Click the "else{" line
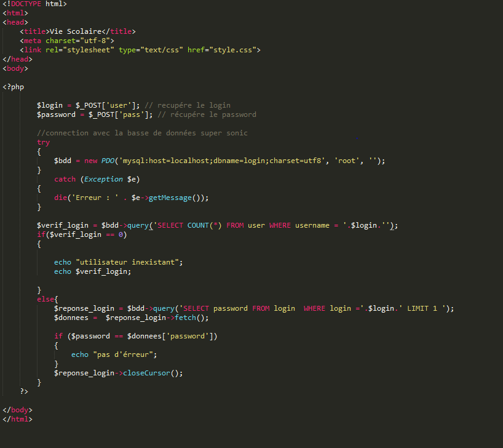 47,299
